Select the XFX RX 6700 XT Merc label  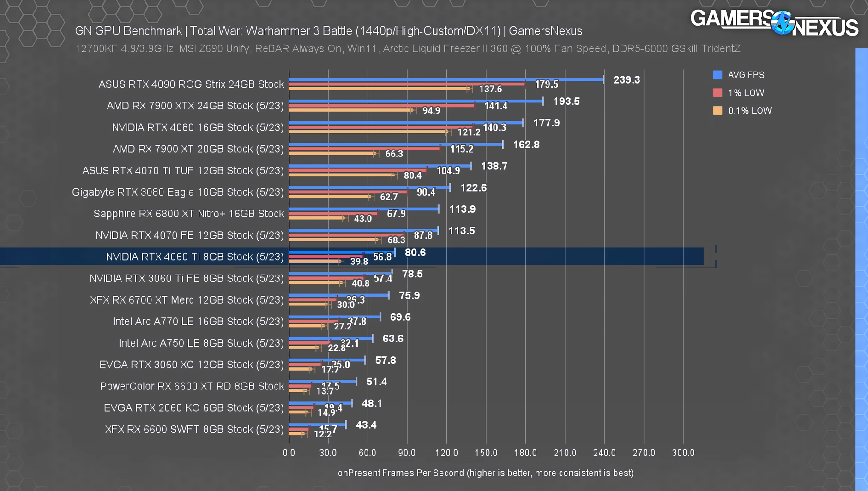(x=187, y=300)
